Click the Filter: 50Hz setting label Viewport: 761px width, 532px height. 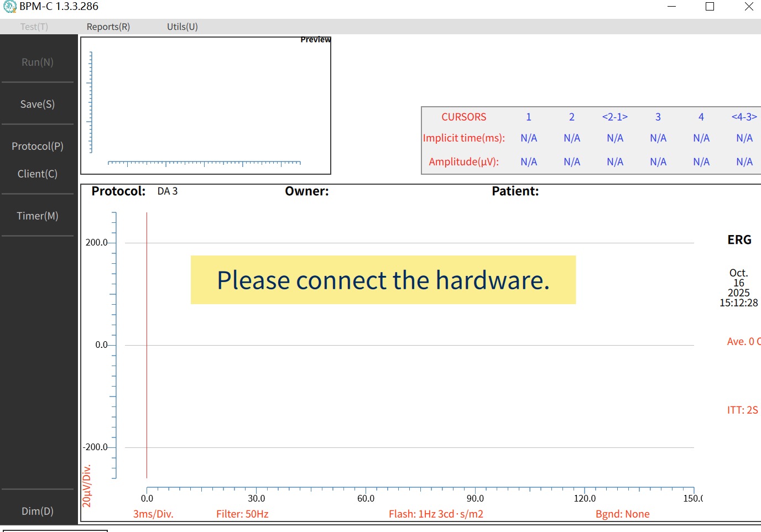pyautogui.click(x=242, y=514)
